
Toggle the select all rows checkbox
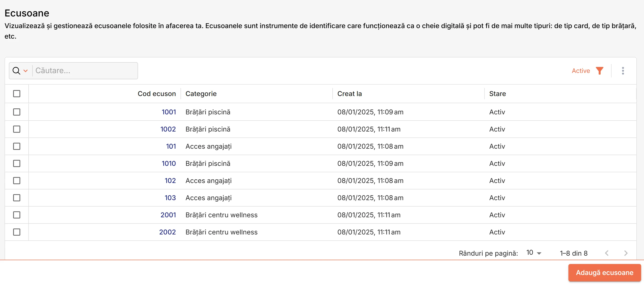point(17,94)
